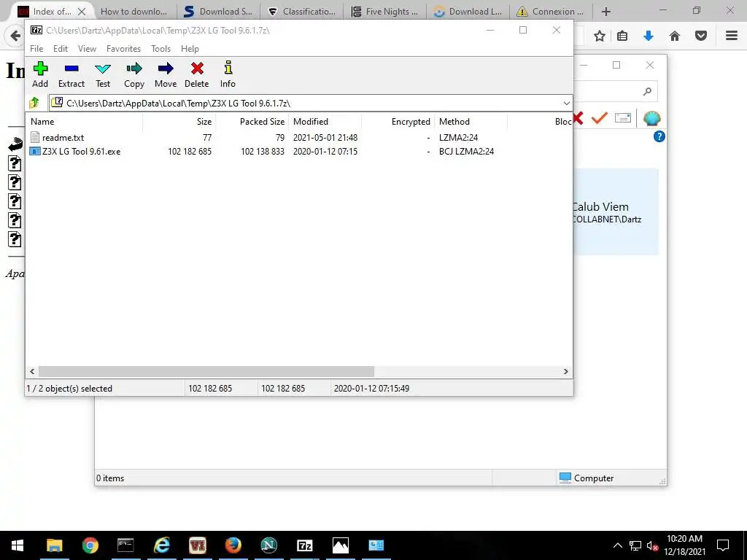Open the Tools menu
The height and width of the screenshot is (560, 747).
(x=160, y=49)
